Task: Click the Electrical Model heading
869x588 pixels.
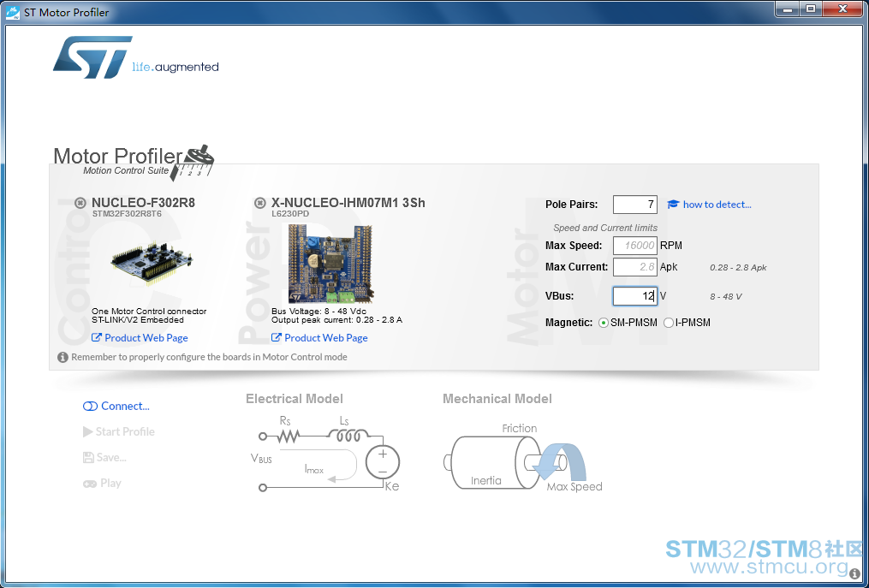Action: 295,399
